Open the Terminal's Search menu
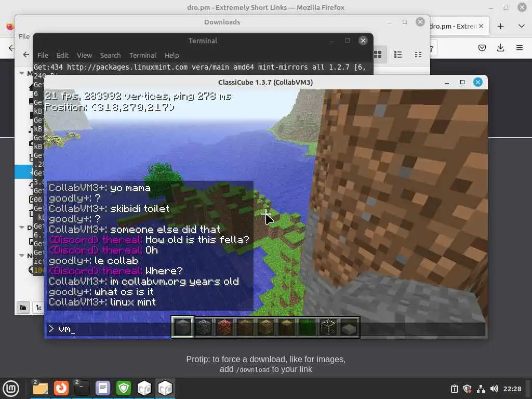 tap(110, 55)
